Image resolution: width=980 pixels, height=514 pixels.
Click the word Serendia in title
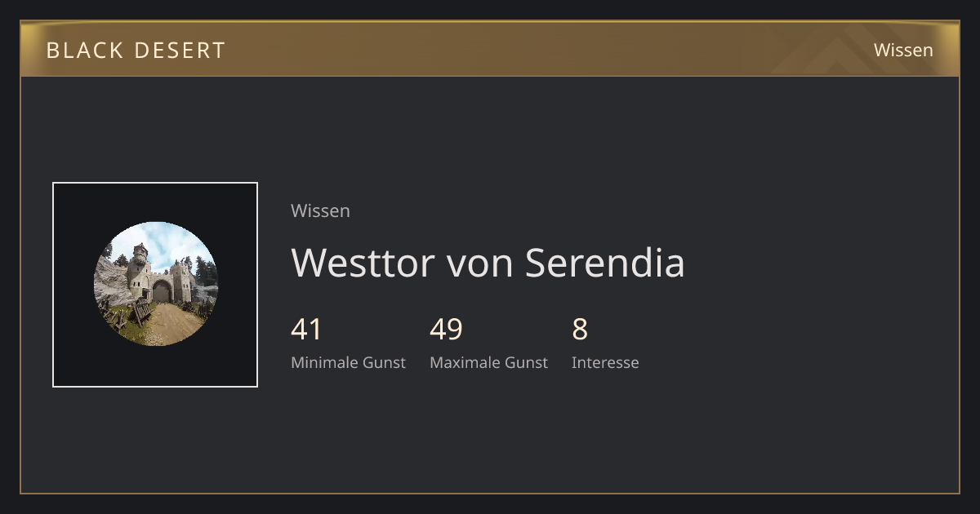604,263
